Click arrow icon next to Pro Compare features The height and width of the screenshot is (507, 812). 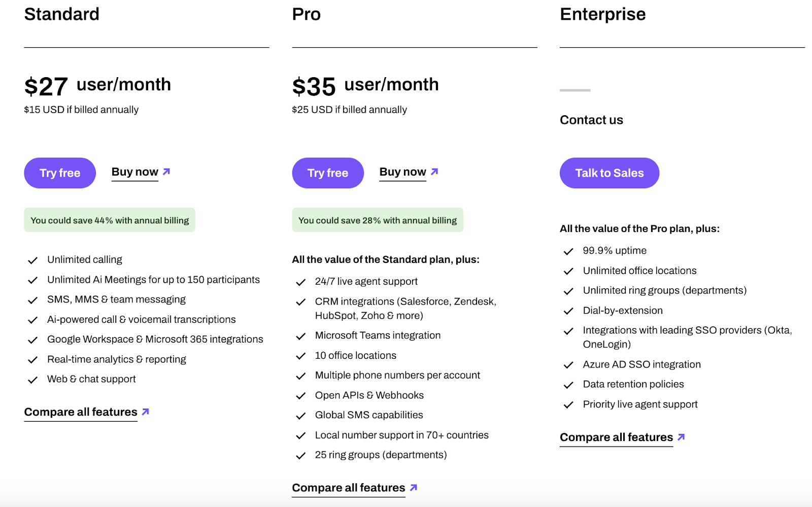coord(414,488)
